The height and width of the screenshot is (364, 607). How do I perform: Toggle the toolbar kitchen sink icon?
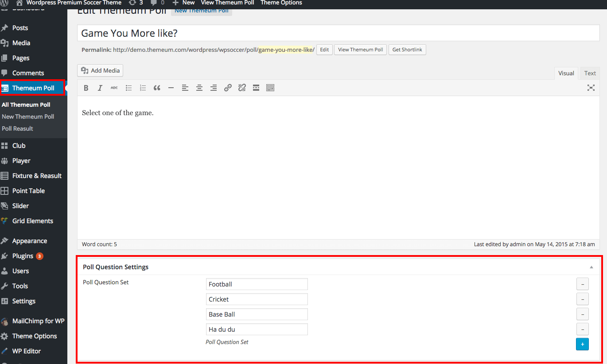[270, 88]
